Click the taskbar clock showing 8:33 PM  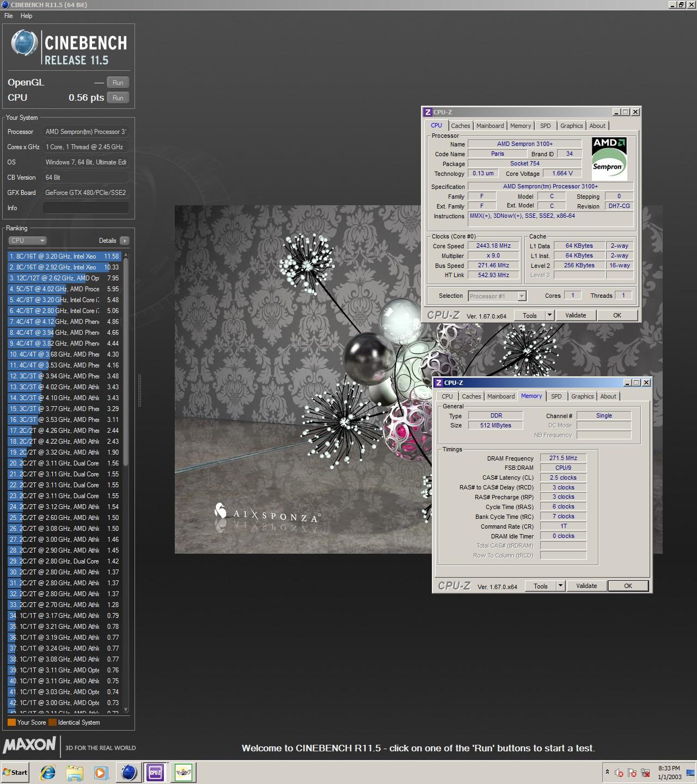669,772
